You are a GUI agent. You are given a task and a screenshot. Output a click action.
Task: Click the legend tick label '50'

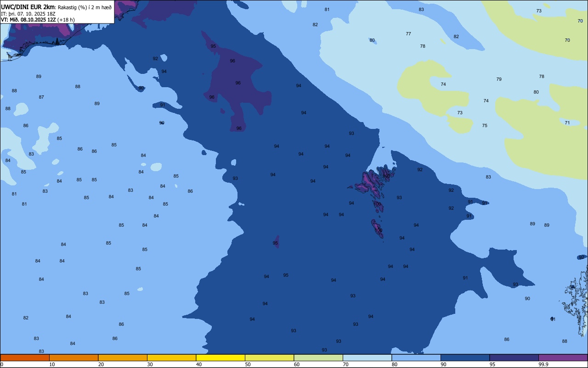[x=248, y=364]
